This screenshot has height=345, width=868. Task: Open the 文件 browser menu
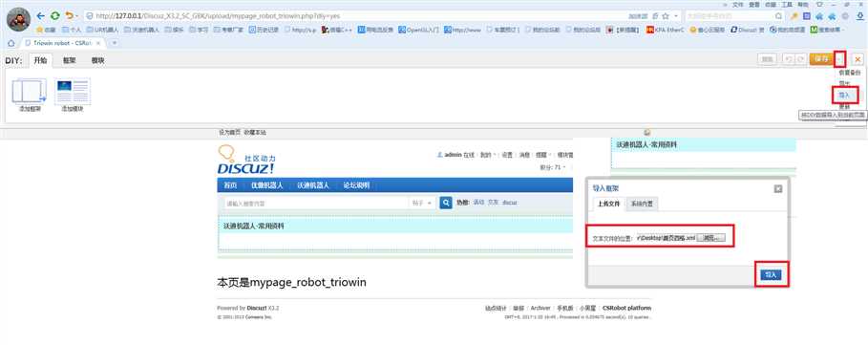pos(737,4)
